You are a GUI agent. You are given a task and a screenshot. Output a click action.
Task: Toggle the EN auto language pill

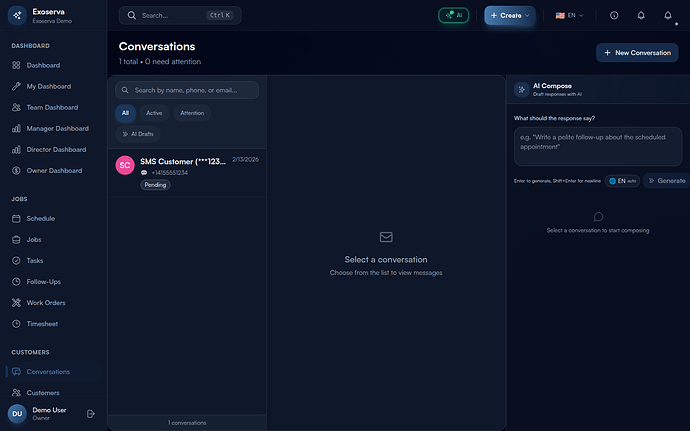coord(622,181)
